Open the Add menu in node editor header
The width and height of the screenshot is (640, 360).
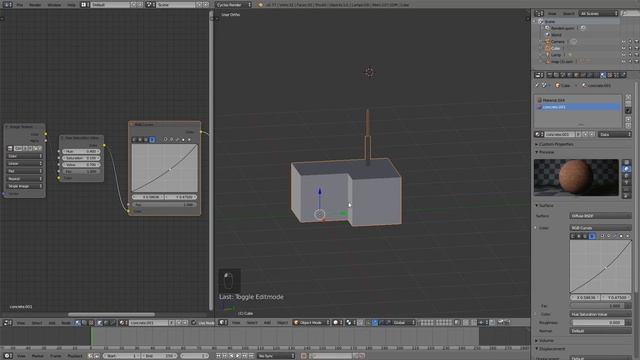52,322
